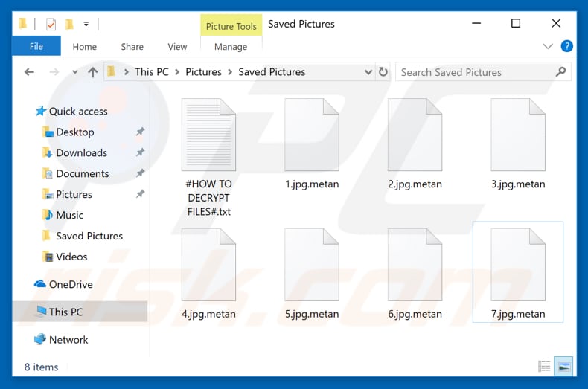This screenshot has width=588, height=389.
Task: Open the File menu tab
Action: pyautogui.click(x=36, y=46)
